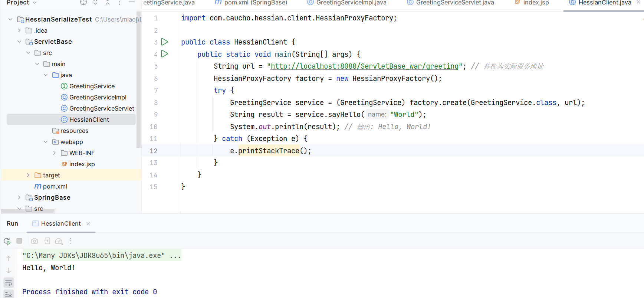Switch to the index.jsp editor tab
Image resolution: width=644 pixels, height=298 pixels.
tap(536, 3)
